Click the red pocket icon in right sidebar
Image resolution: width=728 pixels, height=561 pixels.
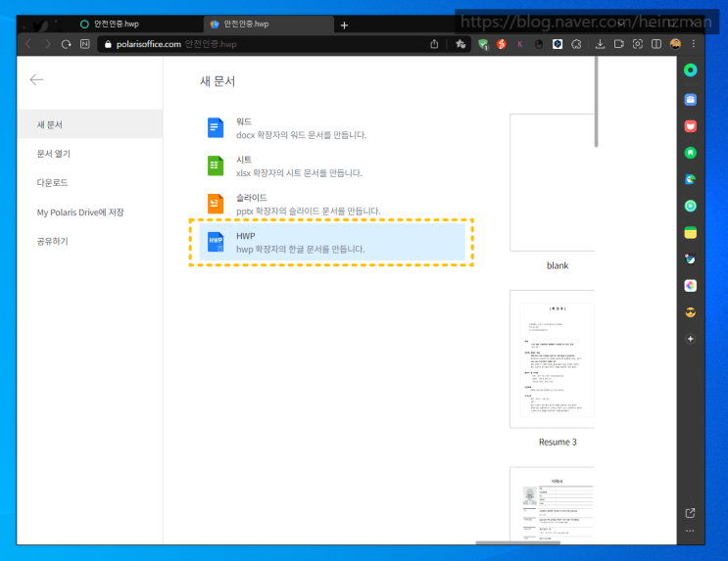pos(691,126)
